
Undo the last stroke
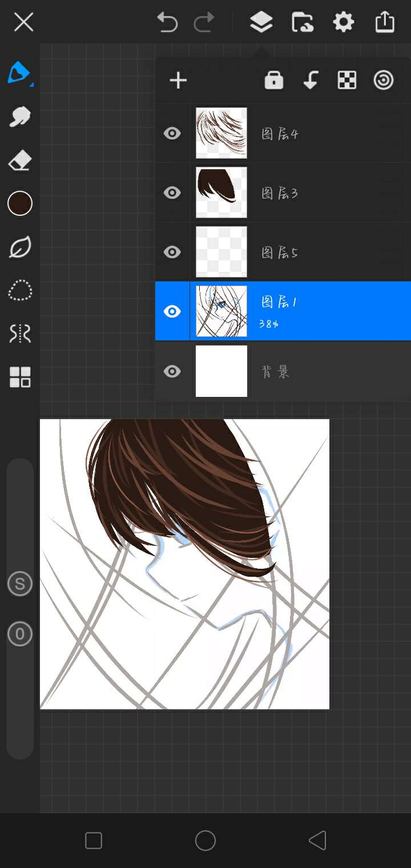pos(167,22)
